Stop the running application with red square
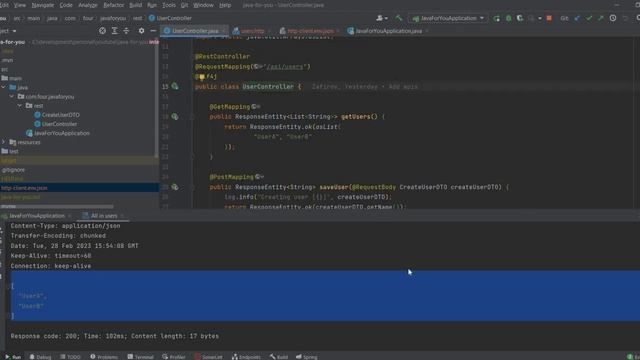The image size is (640, 360). 549,18
